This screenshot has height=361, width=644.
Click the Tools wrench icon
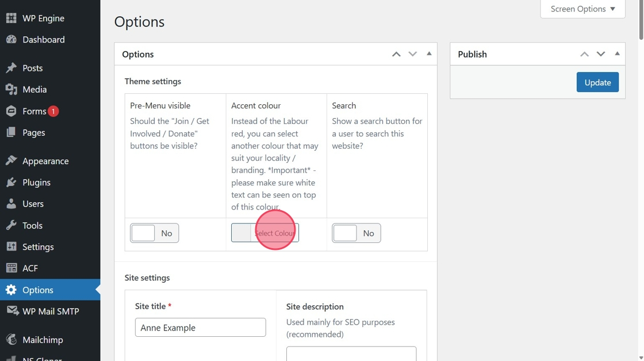coord(11,226)
